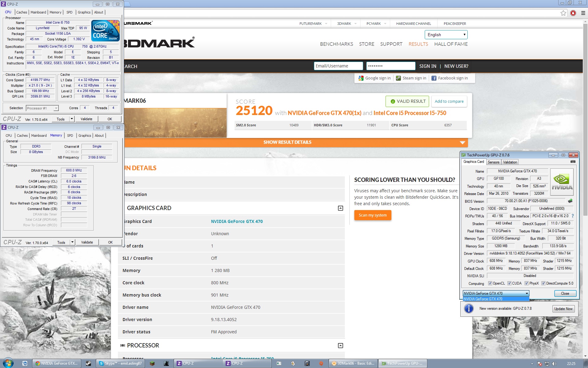Toggle the PhysX checkbox in GPU-Z

click(x=526, y=283)
